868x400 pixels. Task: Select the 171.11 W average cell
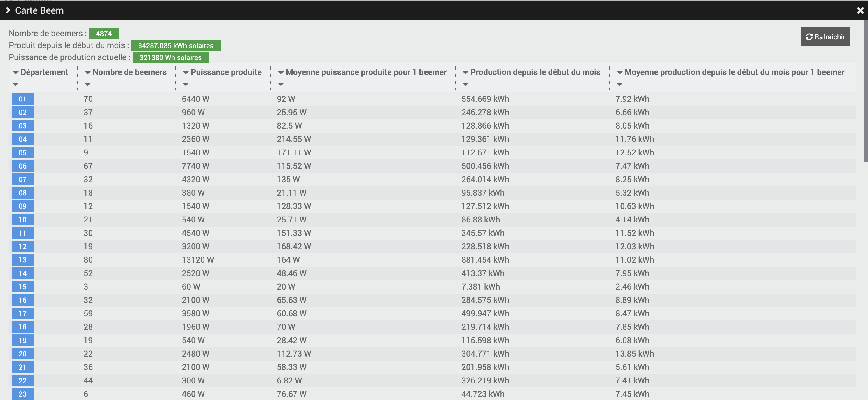[294, 152]
